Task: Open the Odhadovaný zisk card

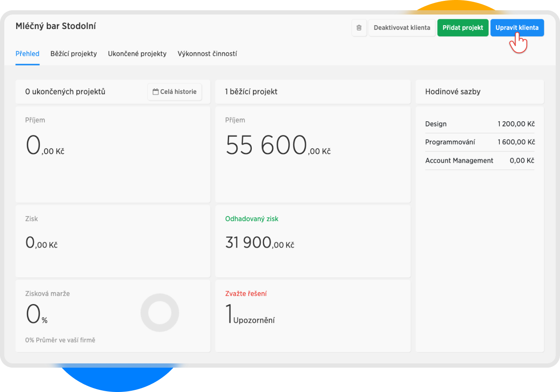Action: point(312,241)
